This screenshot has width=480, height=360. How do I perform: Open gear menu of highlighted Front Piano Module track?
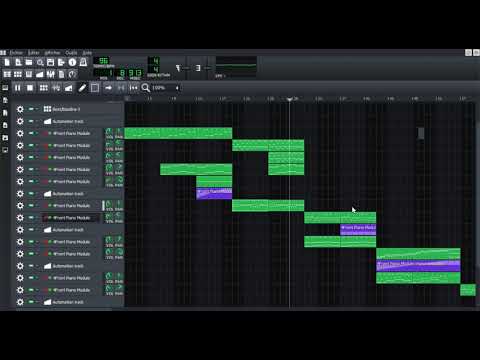(20, 218)
